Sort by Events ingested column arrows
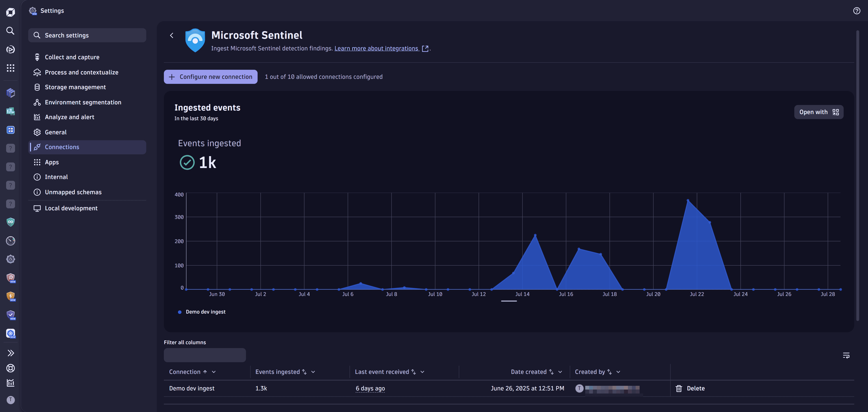This screenshot has height=412, width=868. (304, 371)
